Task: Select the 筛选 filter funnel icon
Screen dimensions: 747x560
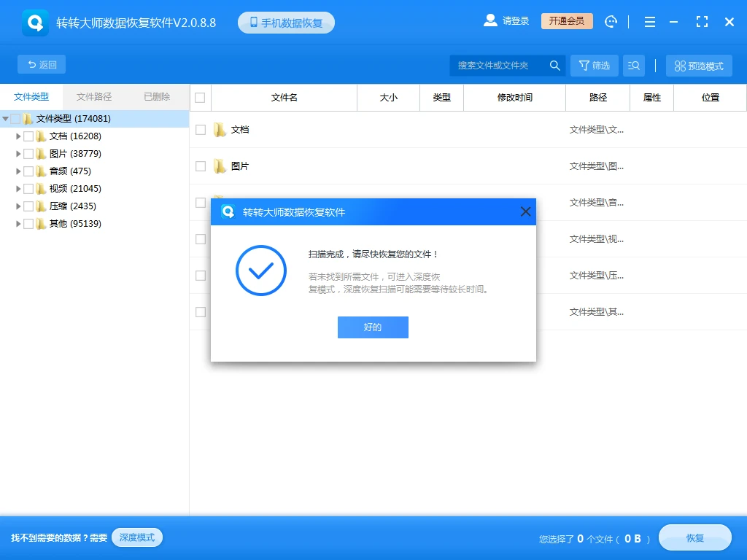Action: click(x=584, y=65)
